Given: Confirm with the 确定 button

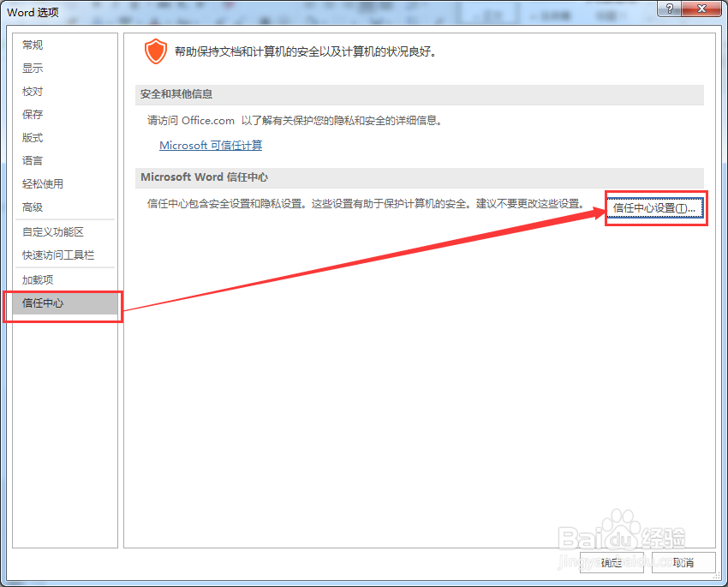Looking at the screenshot, I should pos(612,563).
